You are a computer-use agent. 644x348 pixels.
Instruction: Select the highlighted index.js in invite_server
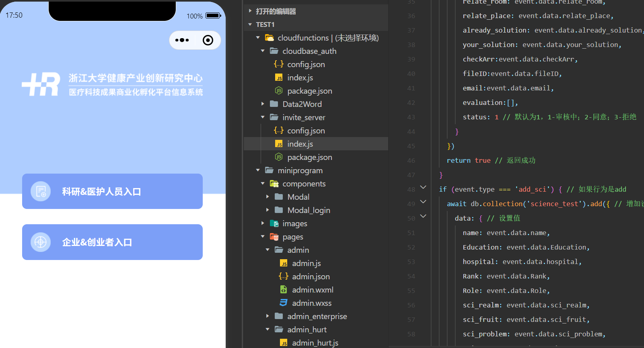tap(316, 144)
